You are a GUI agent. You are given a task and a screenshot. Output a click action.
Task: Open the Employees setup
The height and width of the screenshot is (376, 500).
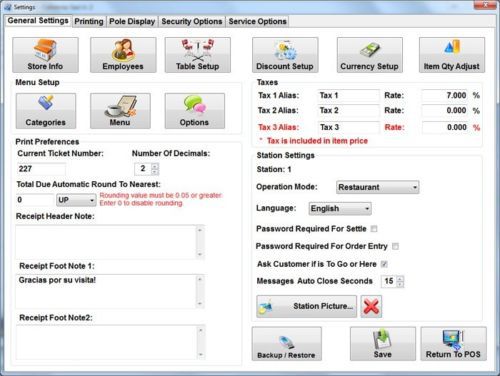coord(123,55)
